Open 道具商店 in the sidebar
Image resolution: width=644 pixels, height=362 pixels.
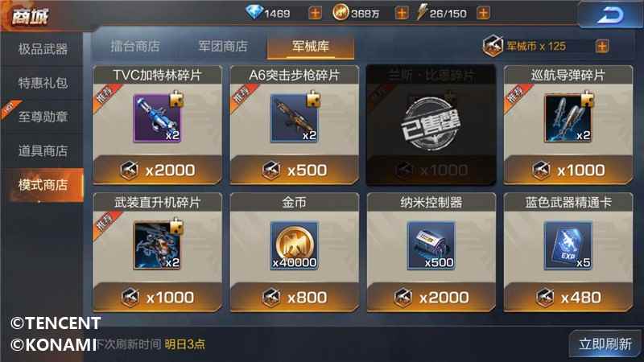point(43,150)
